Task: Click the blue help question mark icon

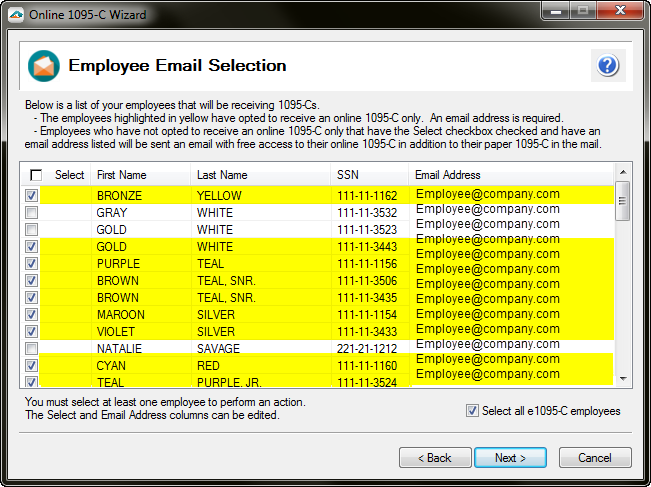Action: (x=608, y=66)
